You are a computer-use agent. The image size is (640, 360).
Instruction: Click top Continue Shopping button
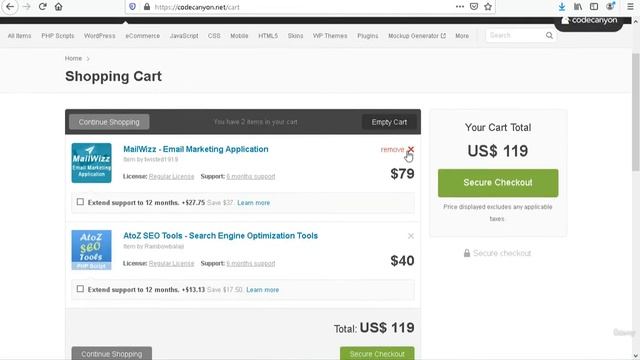[109, 122]
